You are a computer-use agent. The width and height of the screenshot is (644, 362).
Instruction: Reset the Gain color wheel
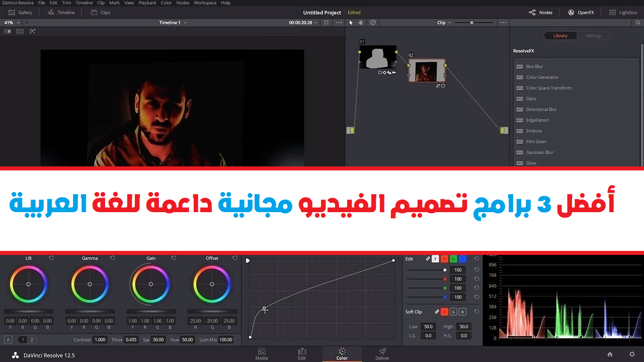point(174,258)
